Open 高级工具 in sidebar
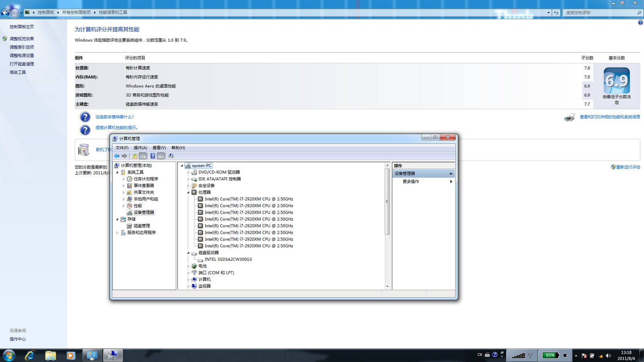Image resolution: width=644 pixels, height=362 pixels. tap(18, 72)
